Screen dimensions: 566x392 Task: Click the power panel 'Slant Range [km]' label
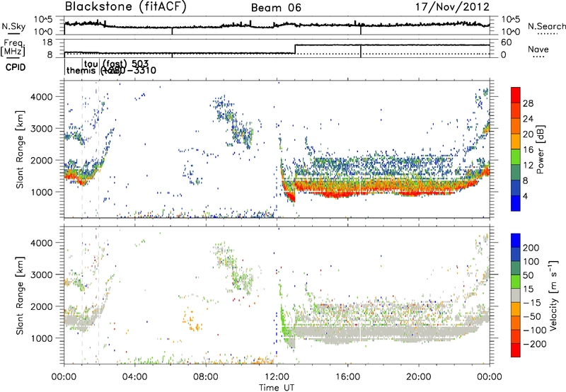(20, 149)
